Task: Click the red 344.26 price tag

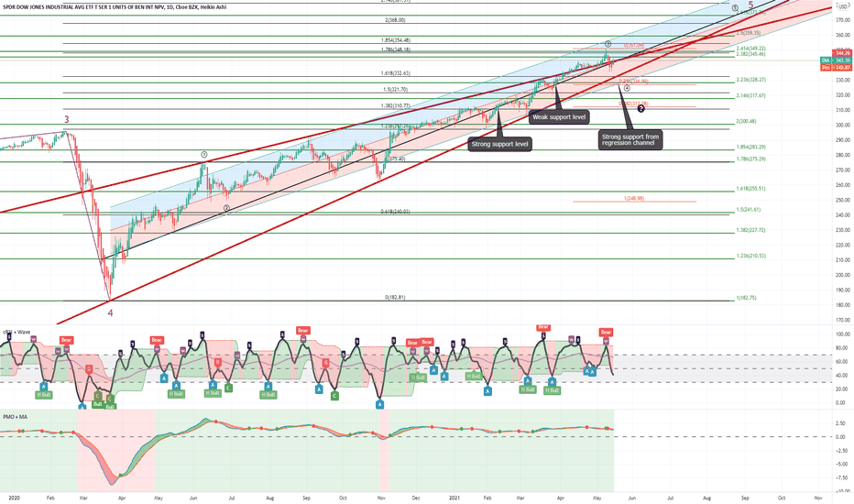Action: tap(841, 53)
